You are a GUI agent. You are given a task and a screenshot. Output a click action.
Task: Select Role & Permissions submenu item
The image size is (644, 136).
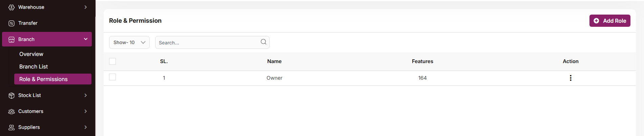click(x=43, y=79)
